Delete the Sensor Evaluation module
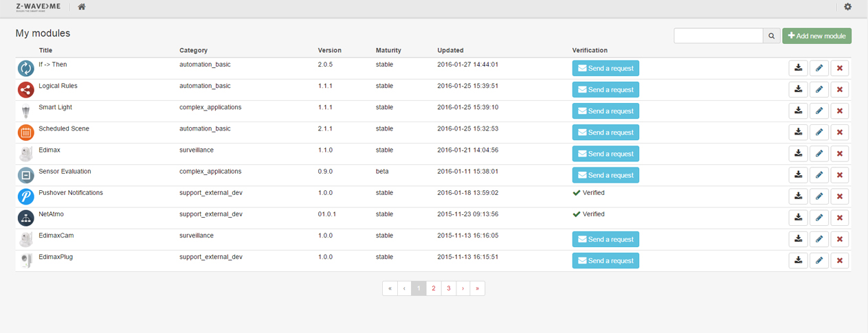This screenshot has width=868, height=333. click(x=839, y=175)
